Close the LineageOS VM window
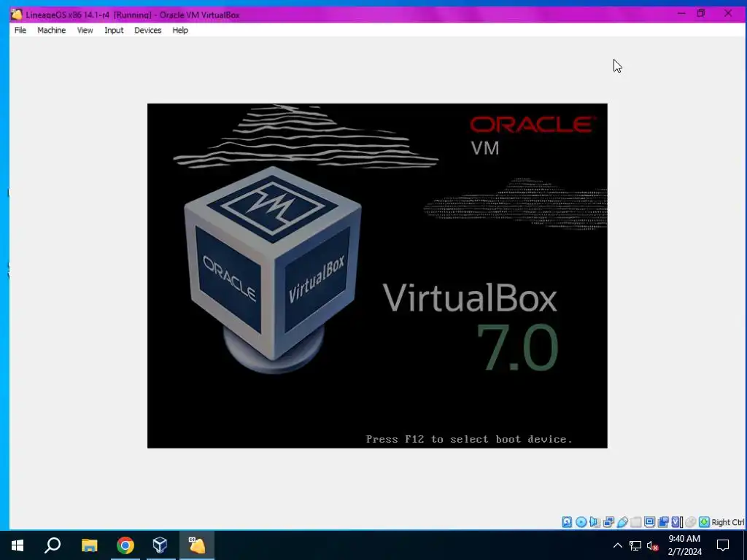Viewport: 747px width, 560px height. [x=728, y=13]
